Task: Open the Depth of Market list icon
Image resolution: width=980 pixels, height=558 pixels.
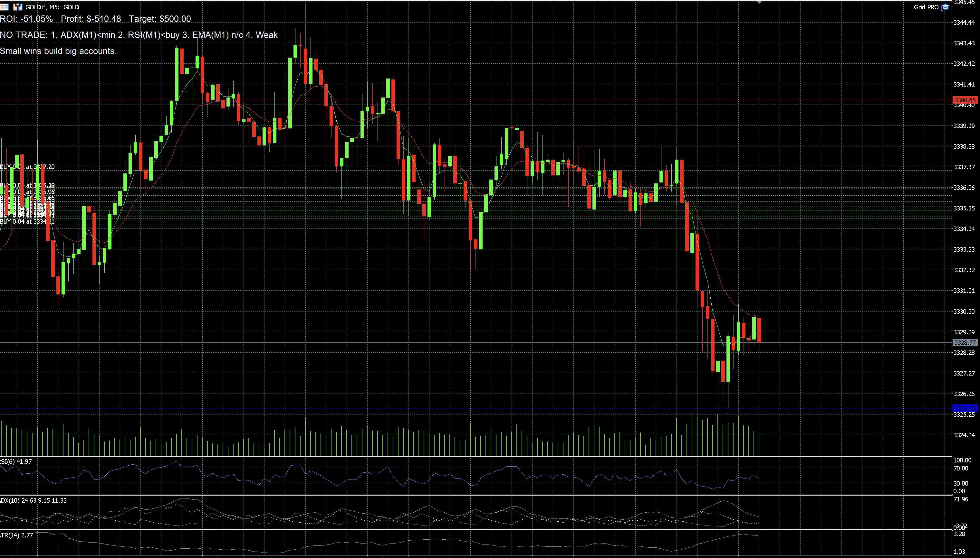Action: pyautogui.click(x=4, y=7)
